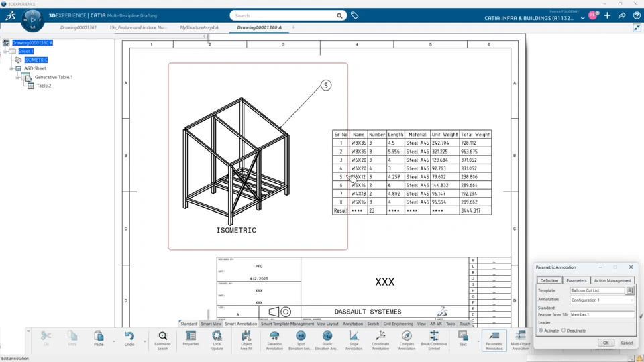Open the dropdown arrow next to Undo
644x362 pixels.
tap(145, 341)
